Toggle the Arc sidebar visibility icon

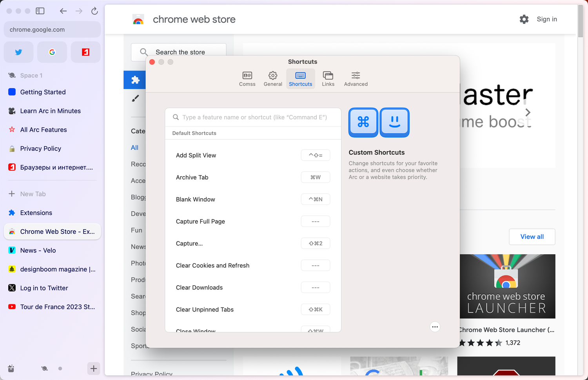[x=40, y=11]
